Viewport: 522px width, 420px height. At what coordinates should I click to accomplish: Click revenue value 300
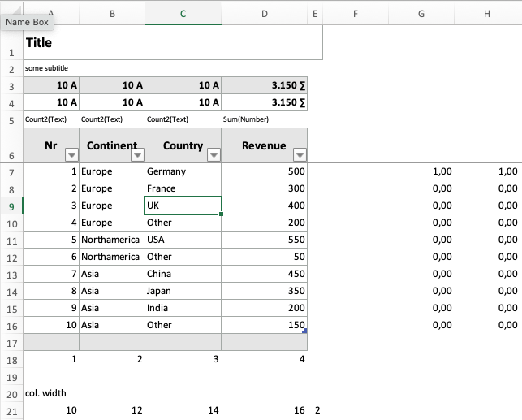265,188
